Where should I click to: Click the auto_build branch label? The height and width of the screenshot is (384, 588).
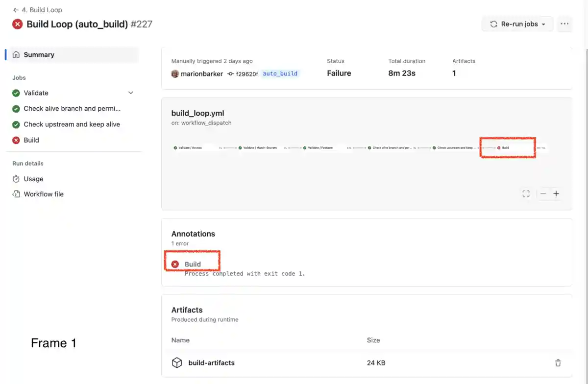(x=280, y=74)
